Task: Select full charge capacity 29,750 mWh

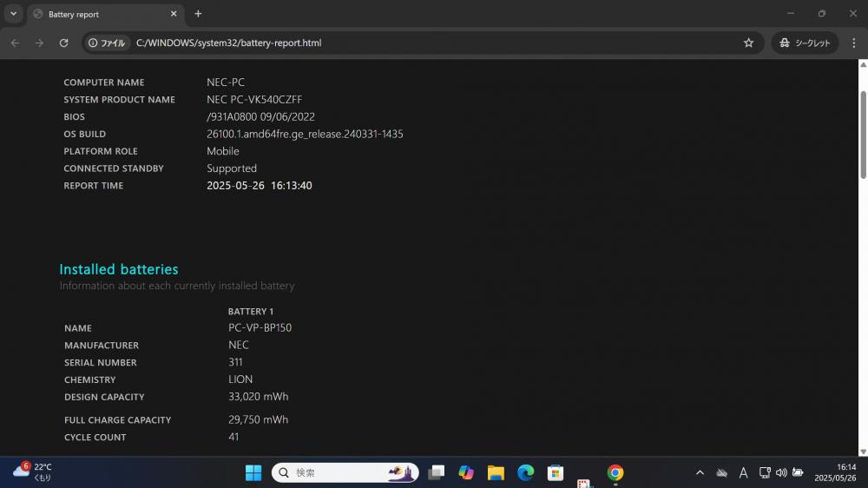Action: (258, 419)
